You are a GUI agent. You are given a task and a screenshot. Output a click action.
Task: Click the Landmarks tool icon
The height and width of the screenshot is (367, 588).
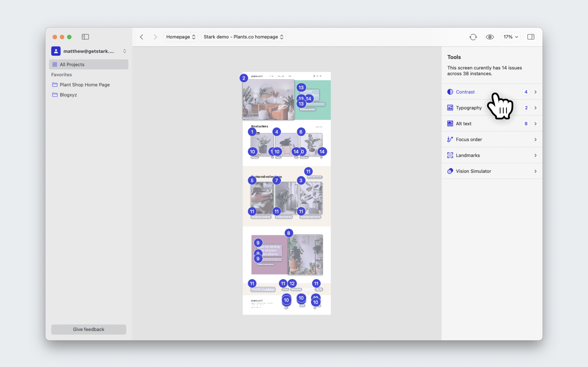click(450, 155)
